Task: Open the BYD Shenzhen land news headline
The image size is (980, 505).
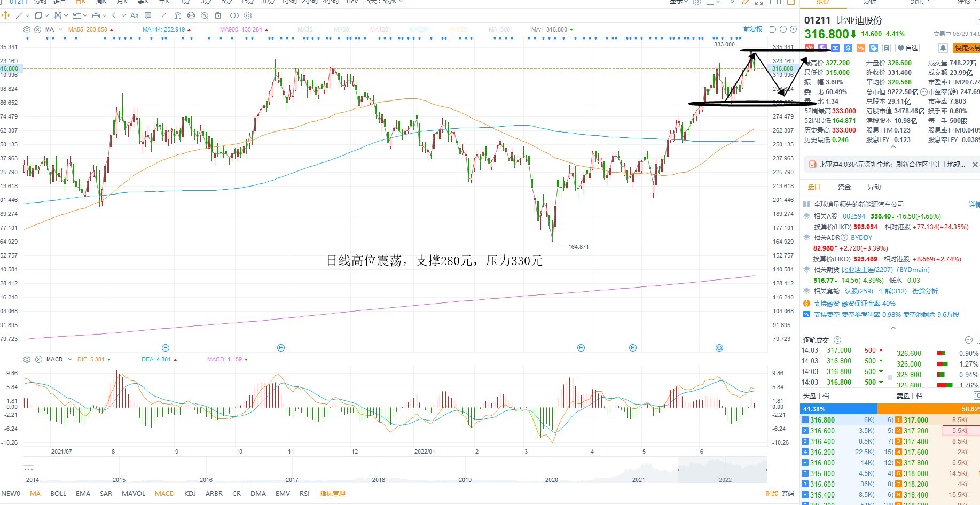Action: pos(892,165)
